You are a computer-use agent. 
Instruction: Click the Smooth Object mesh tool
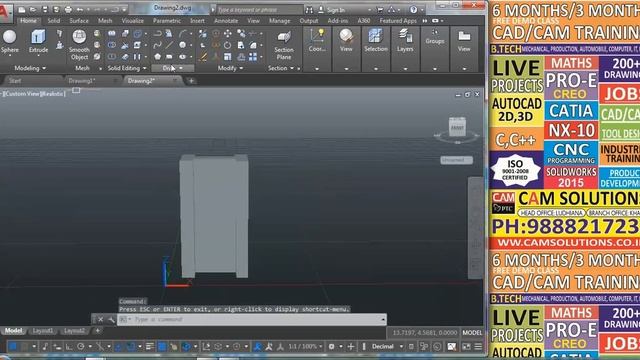click(79, 45)
